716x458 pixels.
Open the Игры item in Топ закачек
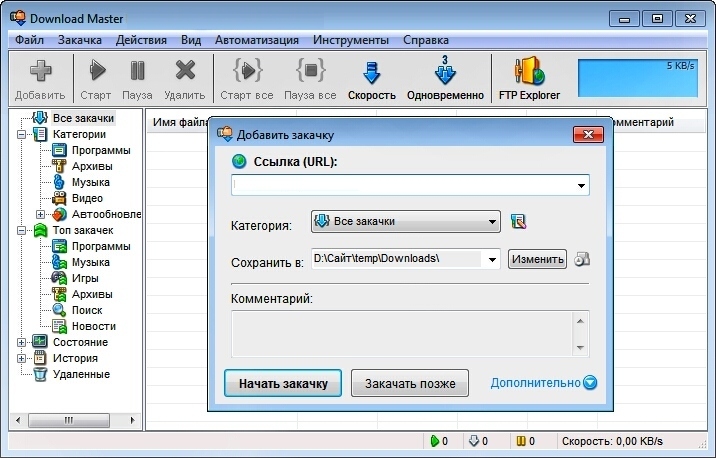pos(84,278)
